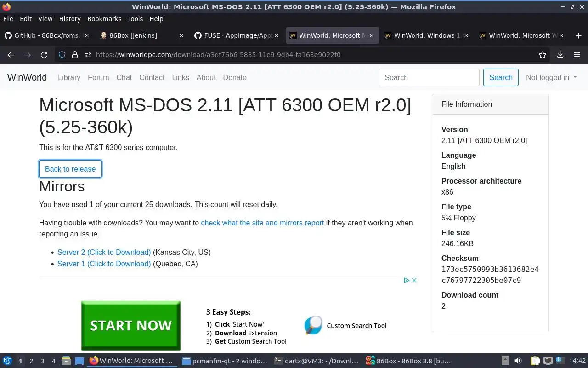Open the clipboard tray icon
588x368 pixels.
pos(535,361)
